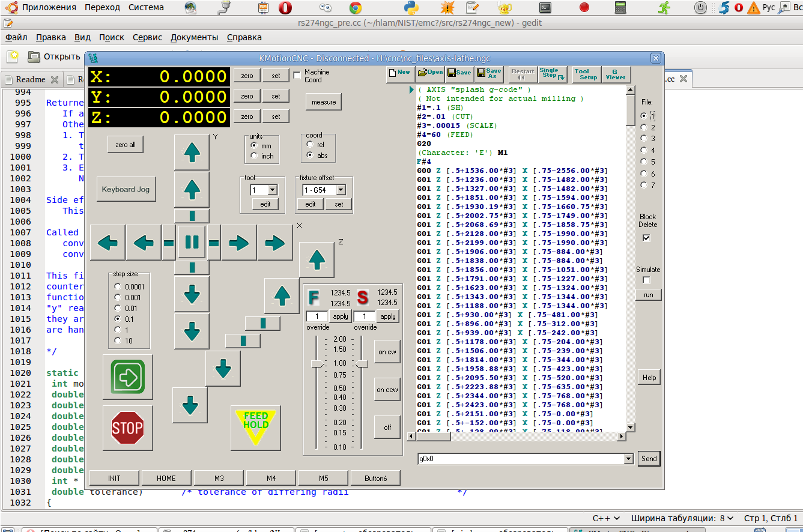Expand the tool number dropdown

[x=272, y=190]
